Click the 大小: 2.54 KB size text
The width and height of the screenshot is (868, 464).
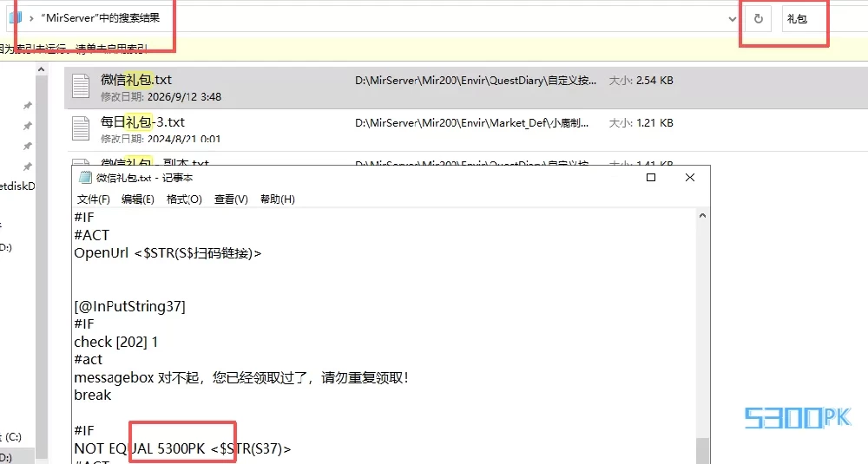(x=641, y=80)
